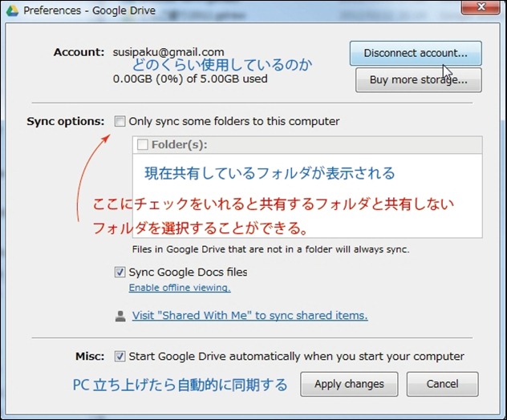
Task: Click Disconnect account button
Action: [x=416, y=53]
